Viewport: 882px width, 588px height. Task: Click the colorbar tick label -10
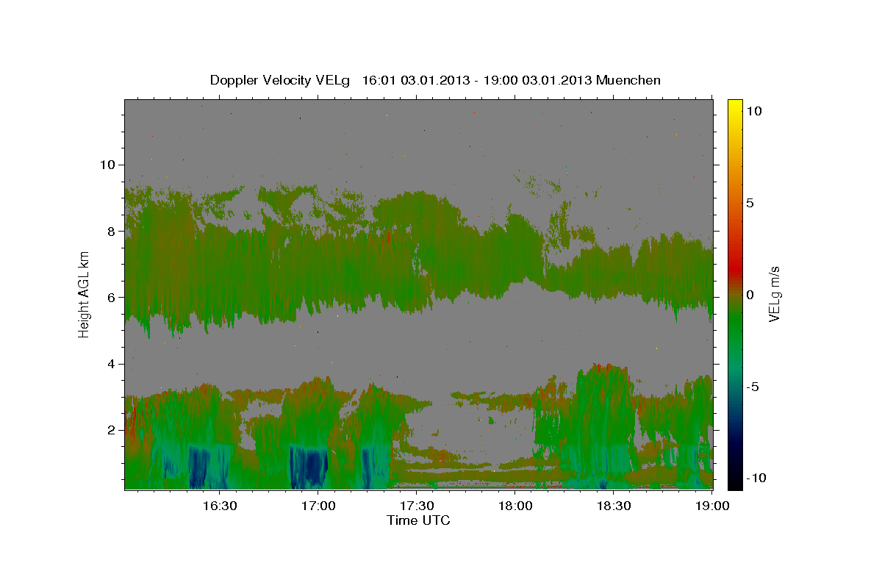coord(755,478)
